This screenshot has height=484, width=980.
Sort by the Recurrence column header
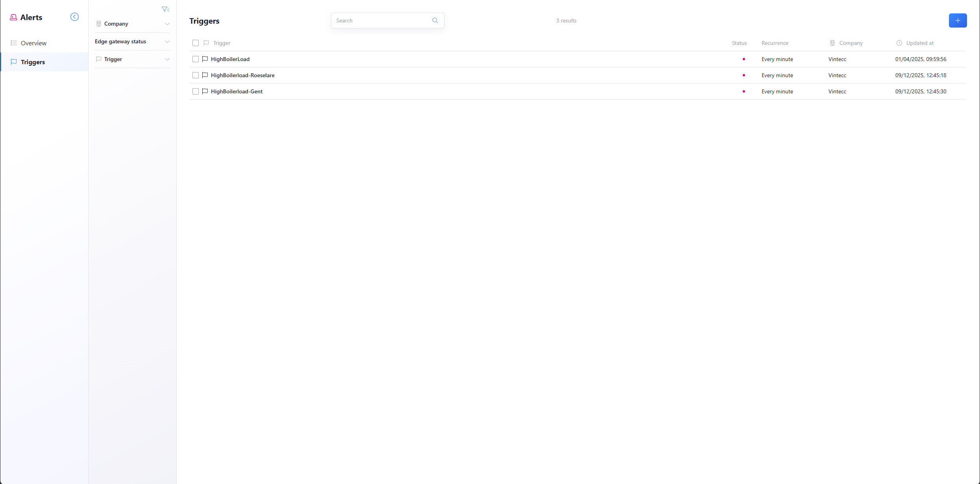[775, 43]
